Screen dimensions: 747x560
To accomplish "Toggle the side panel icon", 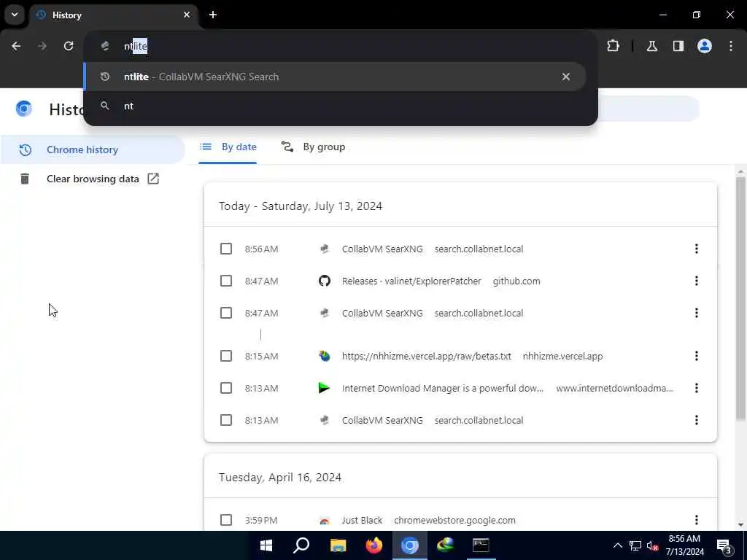I will 678,46.
